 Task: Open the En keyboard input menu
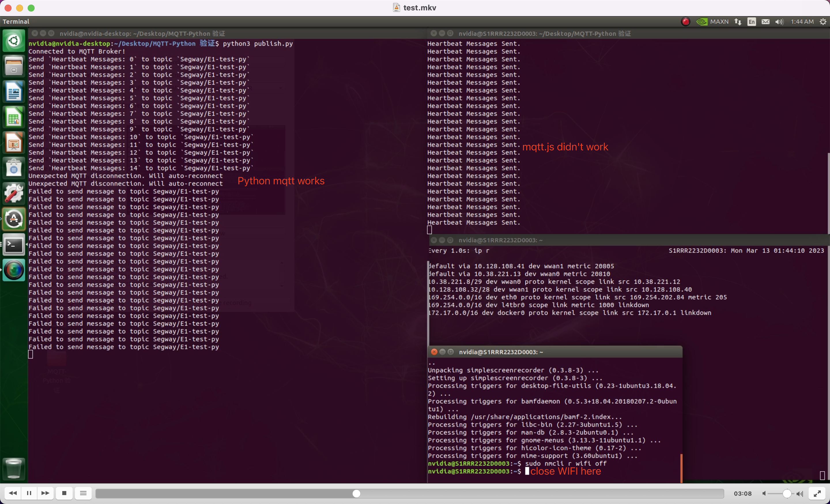click(x=751, y=22)
